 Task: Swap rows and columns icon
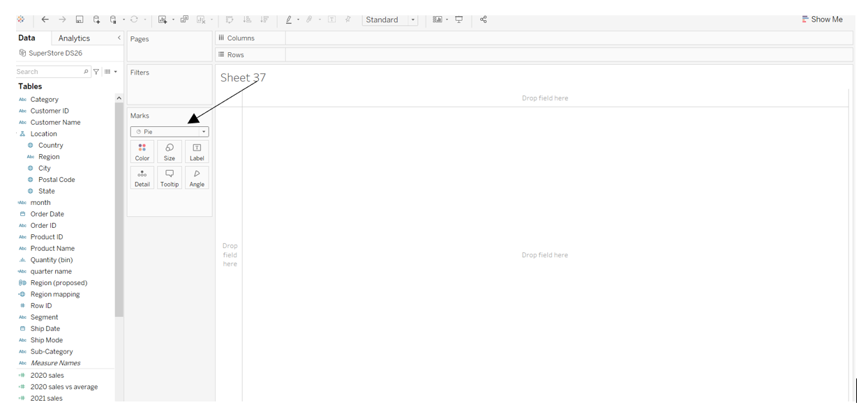point(230,20)
